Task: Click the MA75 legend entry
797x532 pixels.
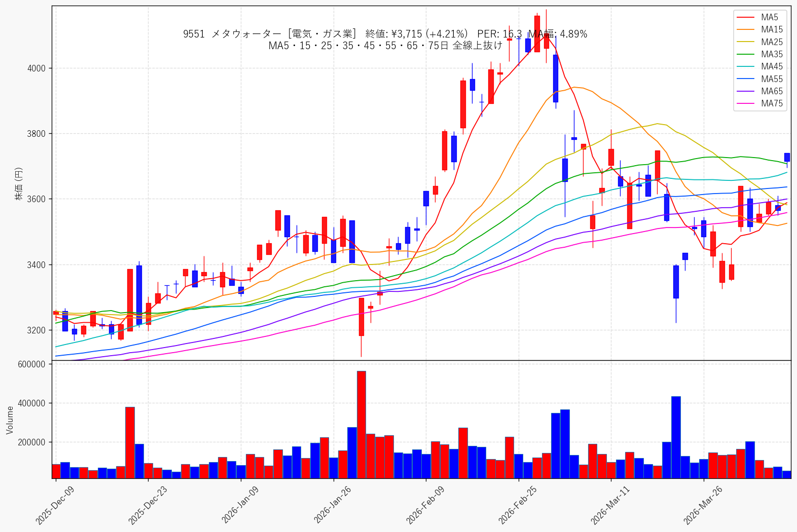Action: [x=759, y=103]
